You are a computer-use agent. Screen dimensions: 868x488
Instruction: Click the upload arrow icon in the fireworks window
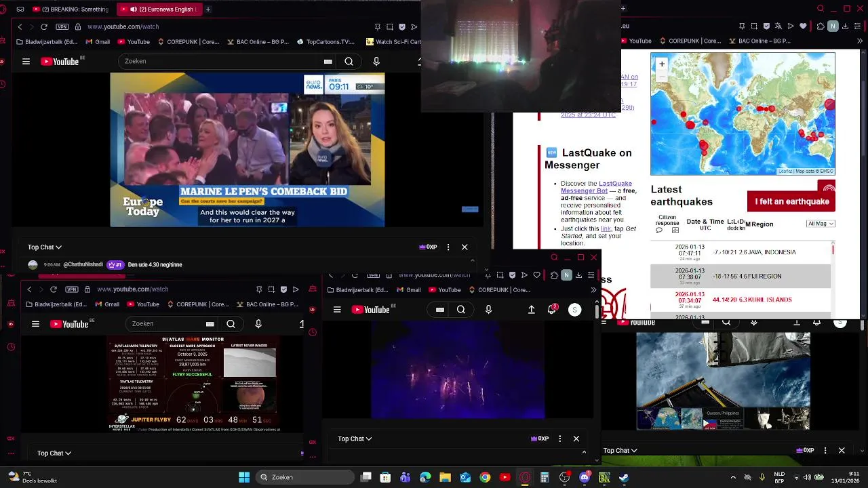point(532,310)
